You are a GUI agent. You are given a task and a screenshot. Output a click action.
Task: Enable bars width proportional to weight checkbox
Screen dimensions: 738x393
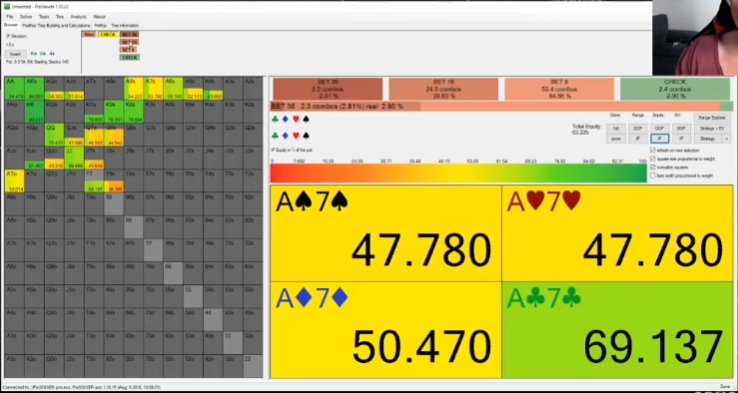pyautogui.click(x=652, y=176)
